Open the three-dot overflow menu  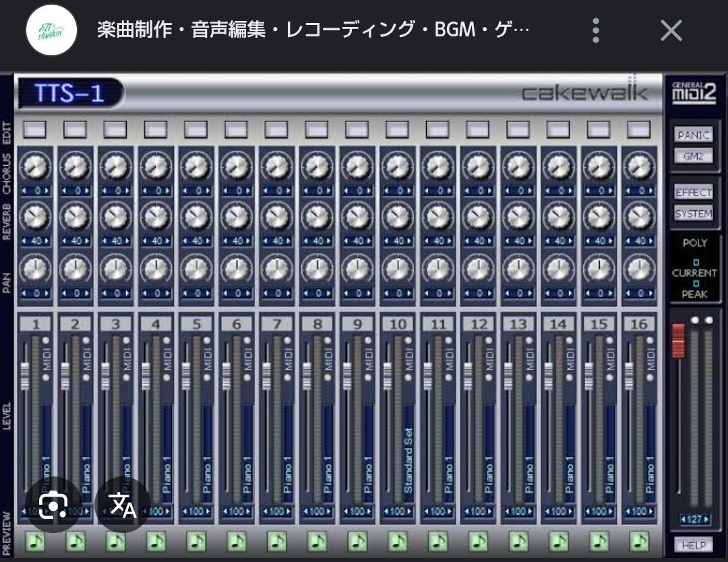tap(596, 30)
